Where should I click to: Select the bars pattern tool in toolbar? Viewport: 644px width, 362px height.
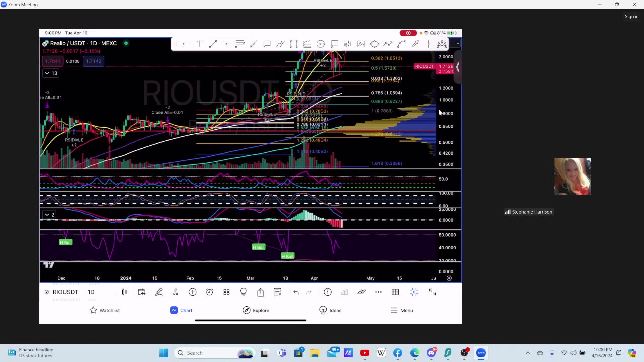pyautogui.click(x=348, y=44)
